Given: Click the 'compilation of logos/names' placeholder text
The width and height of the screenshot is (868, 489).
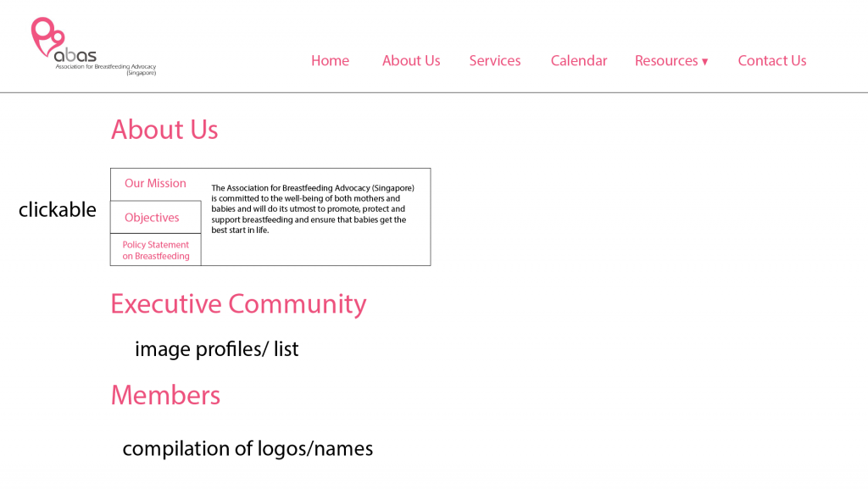Looking at the screenshot, I should pyautogui.click(x=248, y=449).
